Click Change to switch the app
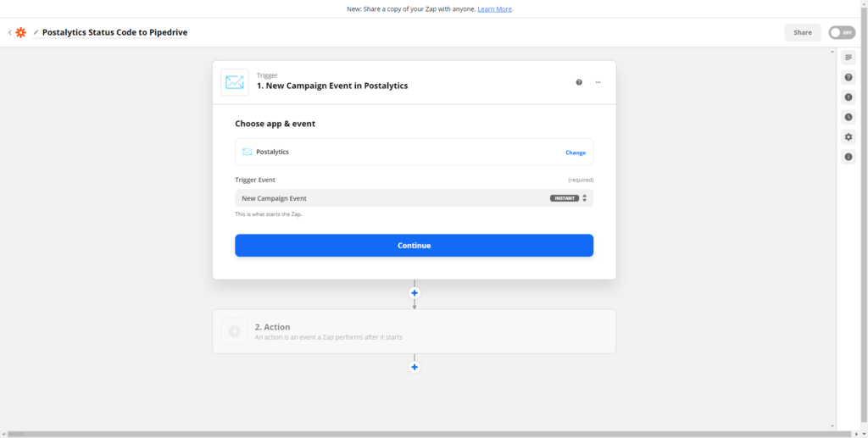This screenshot has height=438, width=868. 576,152
